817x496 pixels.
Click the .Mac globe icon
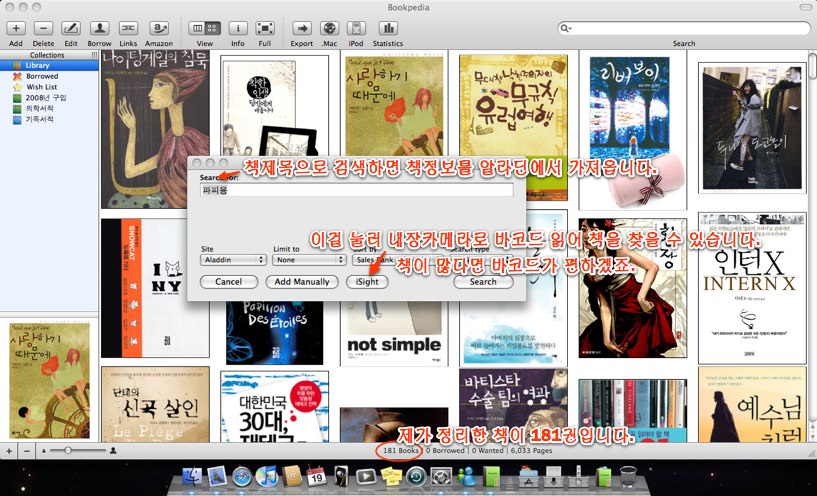coord(329,28)
